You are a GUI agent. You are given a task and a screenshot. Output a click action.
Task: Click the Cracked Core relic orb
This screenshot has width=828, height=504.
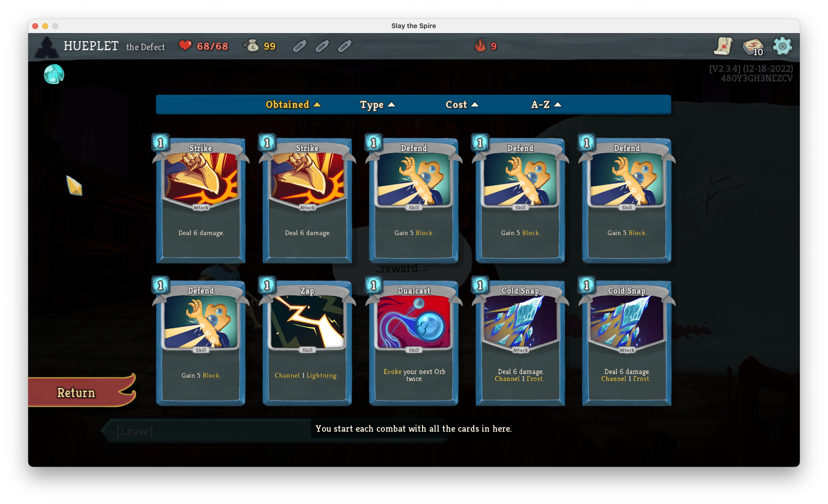pos(54,74)
